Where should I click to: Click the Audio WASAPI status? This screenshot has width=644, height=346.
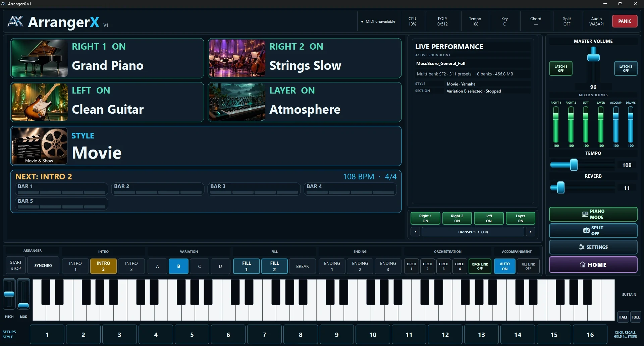point(596,21)
